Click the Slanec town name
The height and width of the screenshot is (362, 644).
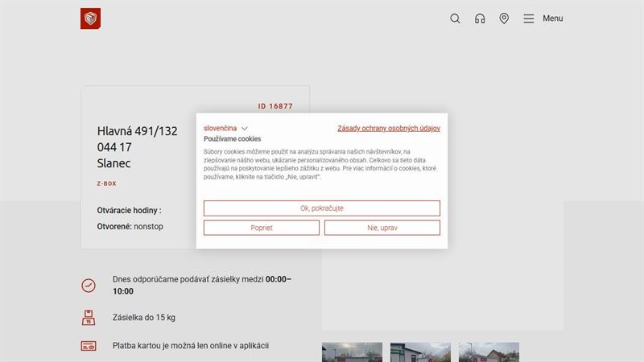pos(114,163)
